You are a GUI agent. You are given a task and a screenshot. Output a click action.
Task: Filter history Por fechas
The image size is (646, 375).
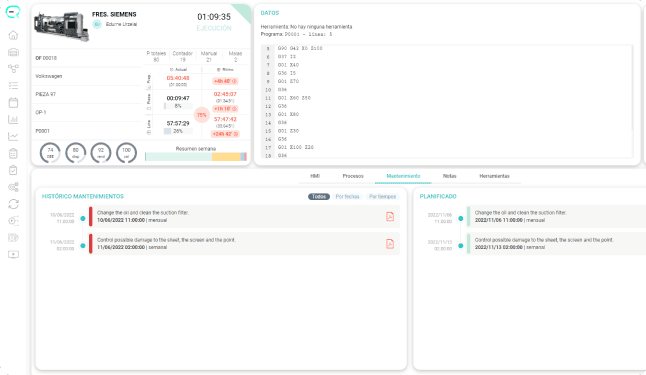(x=347, y=197)
